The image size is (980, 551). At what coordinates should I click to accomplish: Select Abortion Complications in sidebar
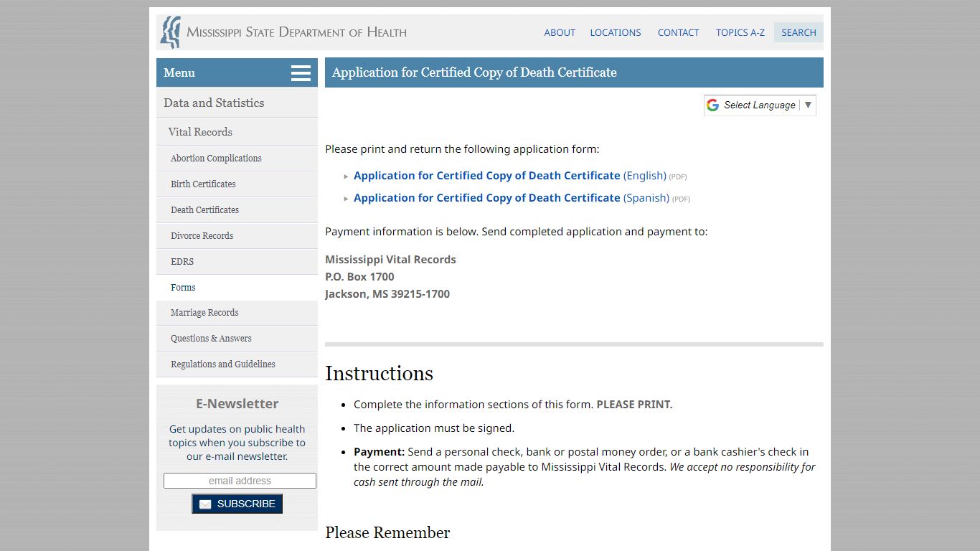(x=237, y=159)
